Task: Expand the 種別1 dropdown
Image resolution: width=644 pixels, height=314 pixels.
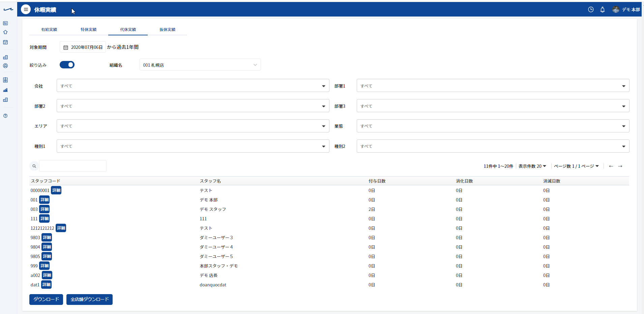Action: 193,146
